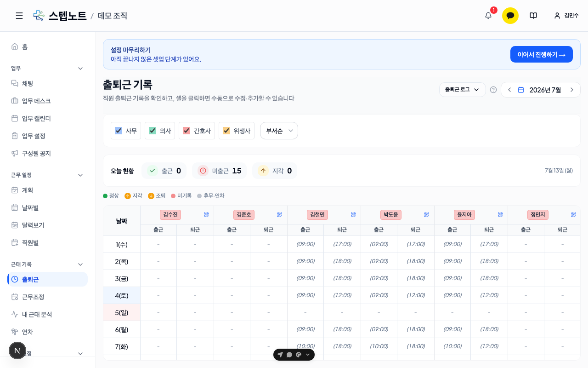Image resolution: width=588 pixels, height=368 pixels.
Task: Click the 5(일) date row header
Action: pos(122,313)
